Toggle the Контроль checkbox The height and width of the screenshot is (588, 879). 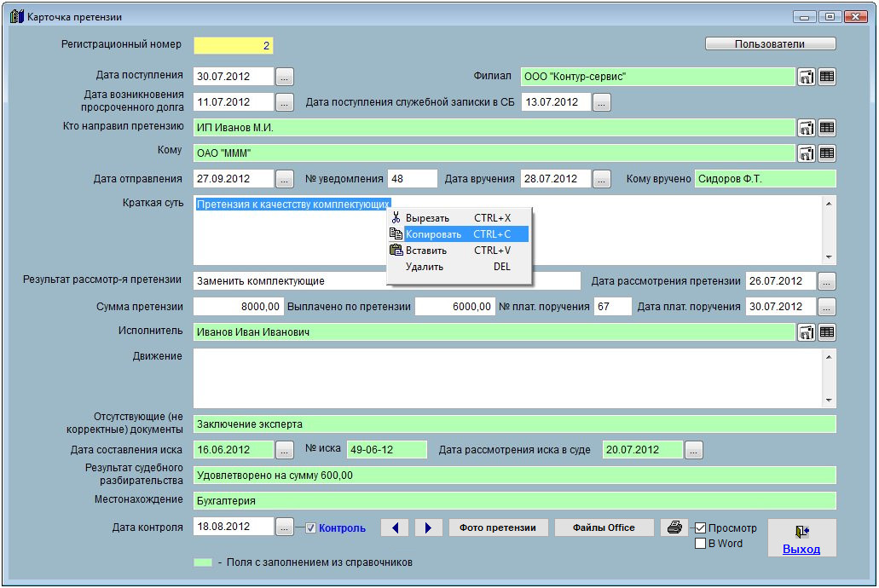[311, 527]
